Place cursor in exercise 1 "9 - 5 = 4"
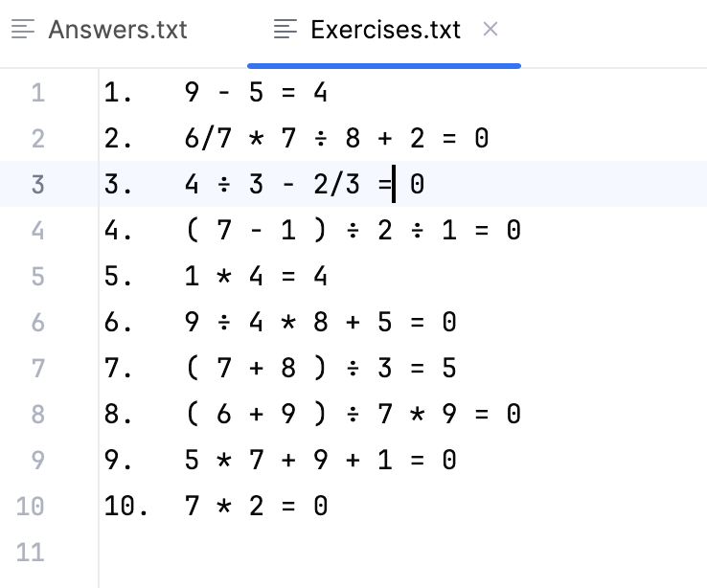 (256, 93)
